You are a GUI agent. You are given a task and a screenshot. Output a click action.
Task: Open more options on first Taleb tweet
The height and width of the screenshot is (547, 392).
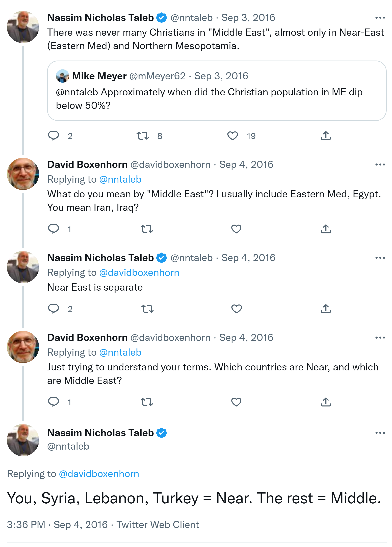[x=380, y=18]
